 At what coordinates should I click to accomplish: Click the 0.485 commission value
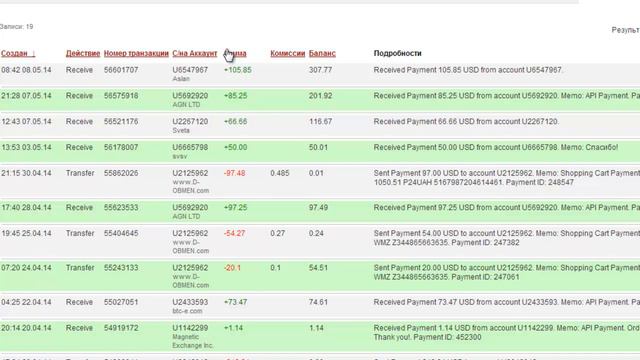tap(280, 173)
